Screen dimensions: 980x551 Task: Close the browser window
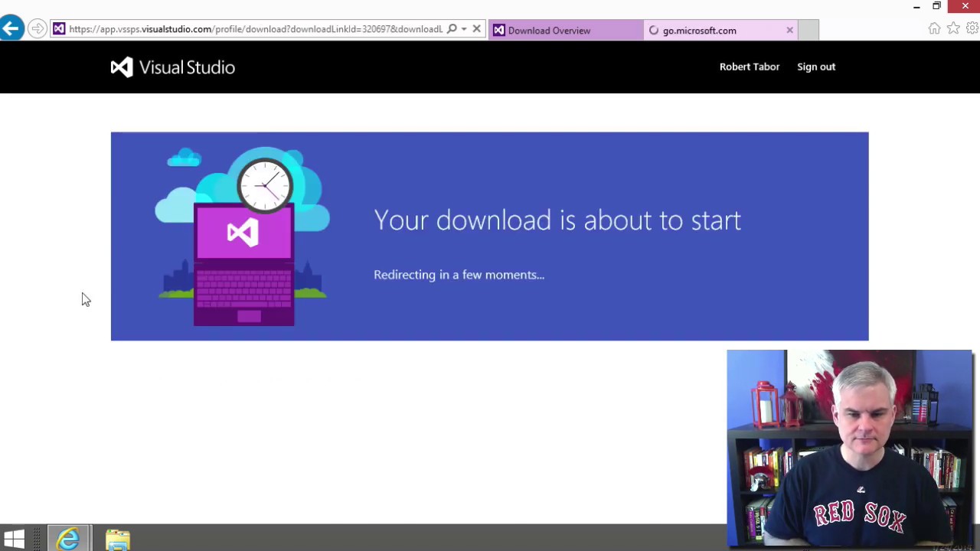click(965, 6)
